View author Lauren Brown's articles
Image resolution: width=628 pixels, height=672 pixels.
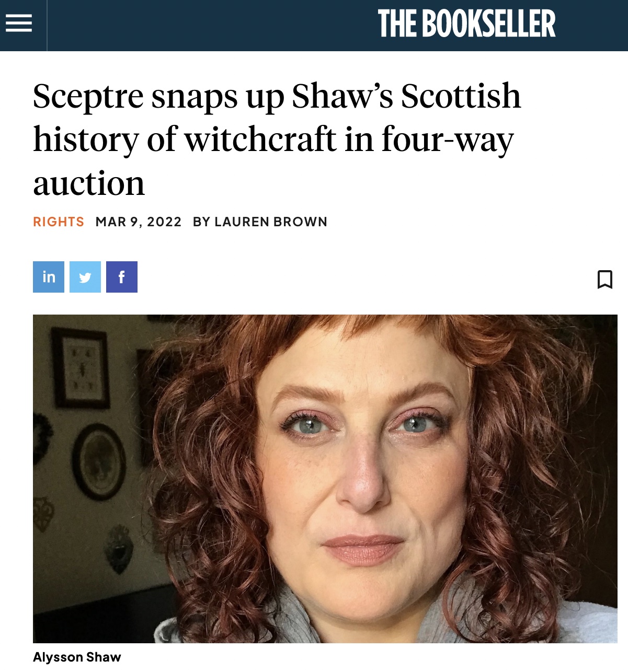(271, 222)
